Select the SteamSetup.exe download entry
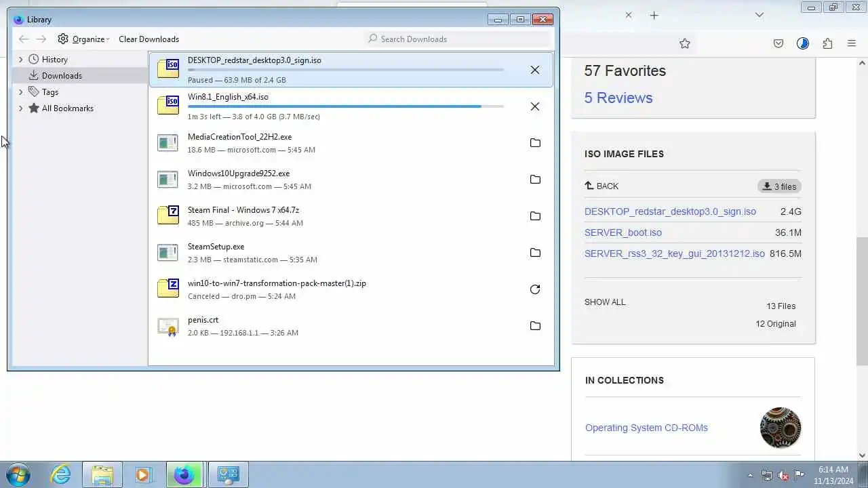The height and width of the screenshot is (488, 868). coord(351,253)
